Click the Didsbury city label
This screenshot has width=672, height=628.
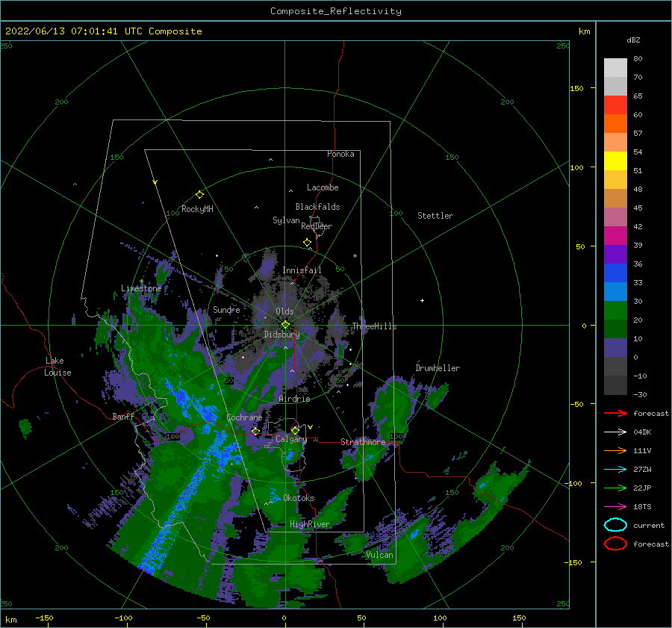(x=282, y=335)
